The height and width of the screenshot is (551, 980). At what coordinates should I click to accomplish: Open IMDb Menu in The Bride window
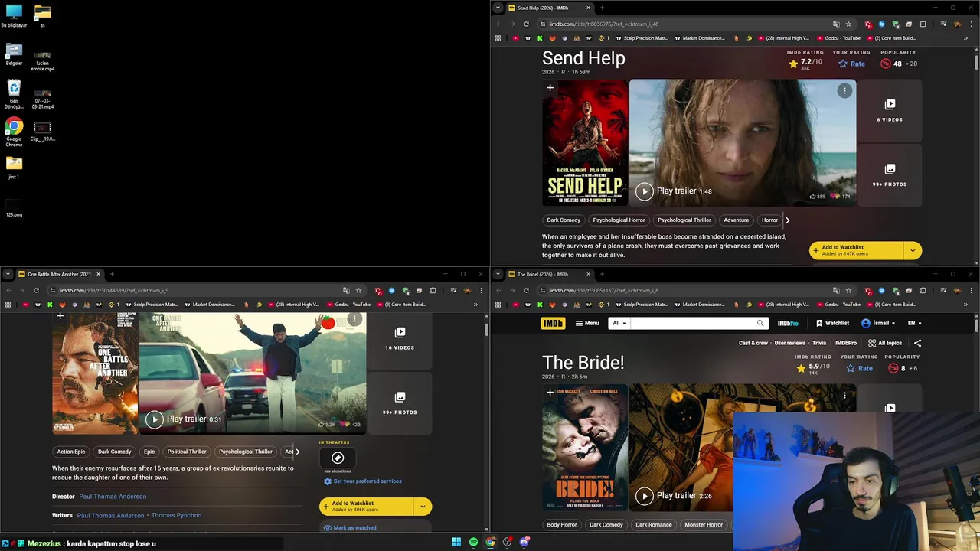coord(587,323)
